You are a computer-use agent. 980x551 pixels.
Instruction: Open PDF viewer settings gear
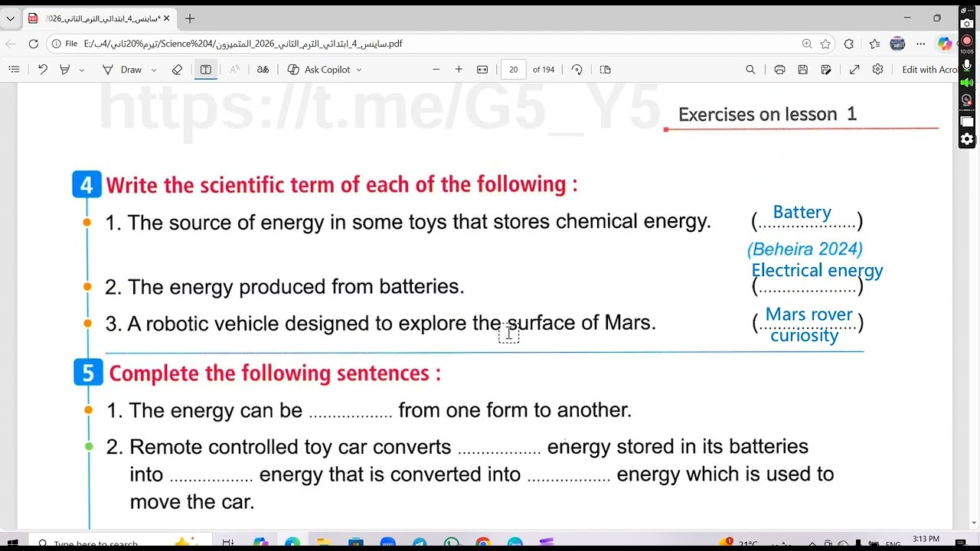pyautogui.click(x=877, y=70)
